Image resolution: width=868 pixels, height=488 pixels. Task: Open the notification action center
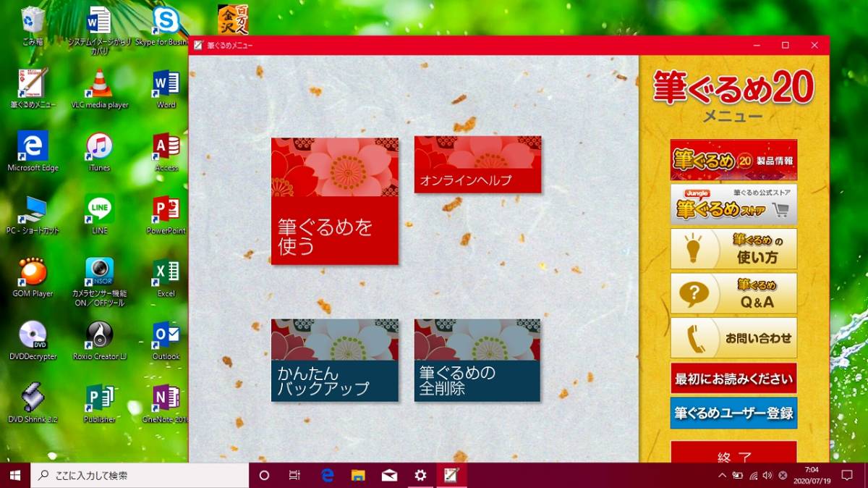pyautogui.click(x=847, y=476)
